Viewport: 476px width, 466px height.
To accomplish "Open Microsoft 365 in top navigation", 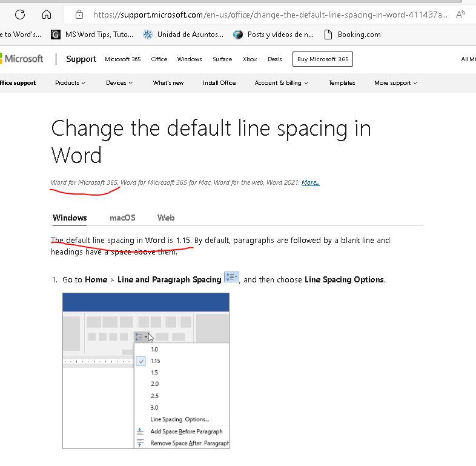I will tap(123, 59).
